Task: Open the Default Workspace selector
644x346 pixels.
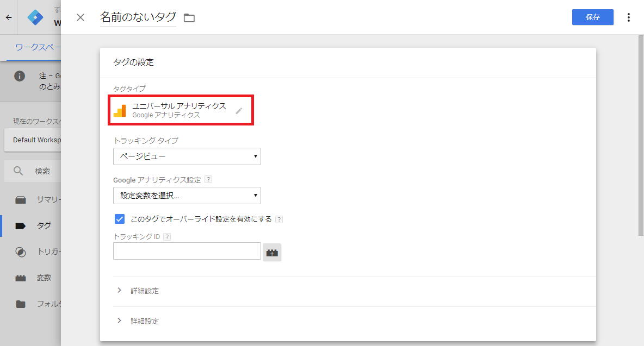Action: pyautogui.click(x=33, y=140)
